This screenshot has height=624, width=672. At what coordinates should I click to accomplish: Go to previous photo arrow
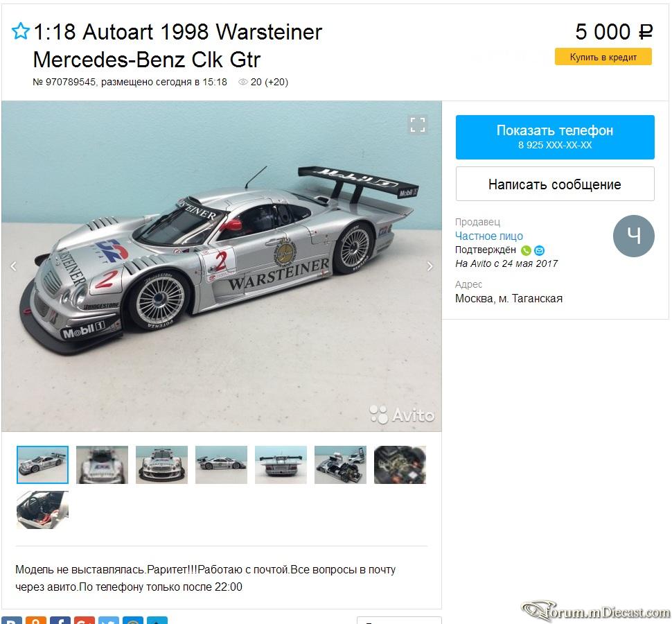click(x=13, y=266)
